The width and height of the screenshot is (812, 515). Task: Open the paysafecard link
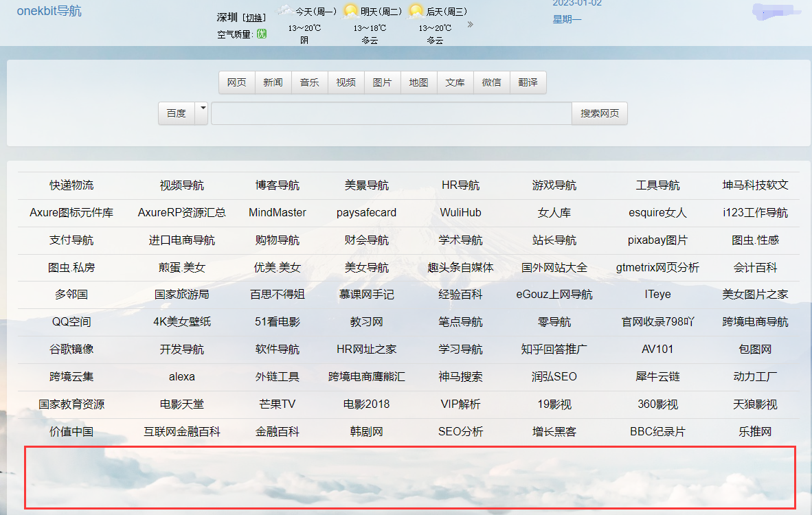pos(366,213)
